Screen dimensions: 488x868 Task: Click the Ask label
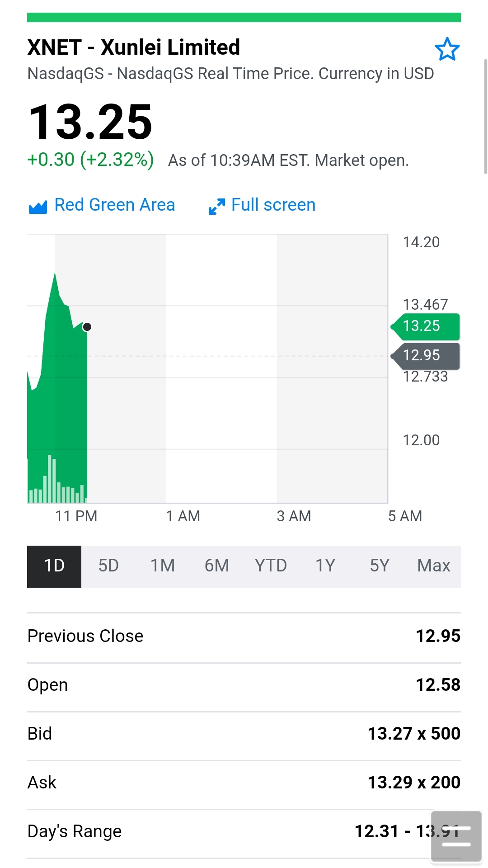pyautogui.click(x=42, y=783)
